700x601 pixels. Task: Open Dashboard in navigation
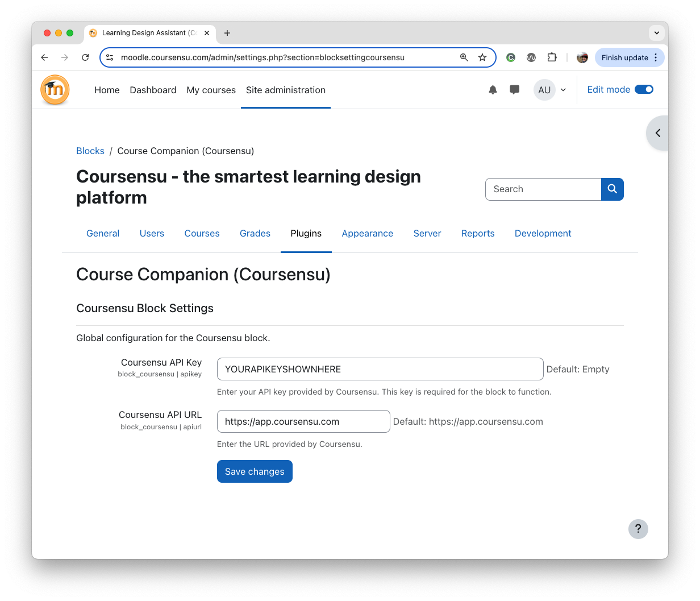pyautogui.click(x=153, y=90)
